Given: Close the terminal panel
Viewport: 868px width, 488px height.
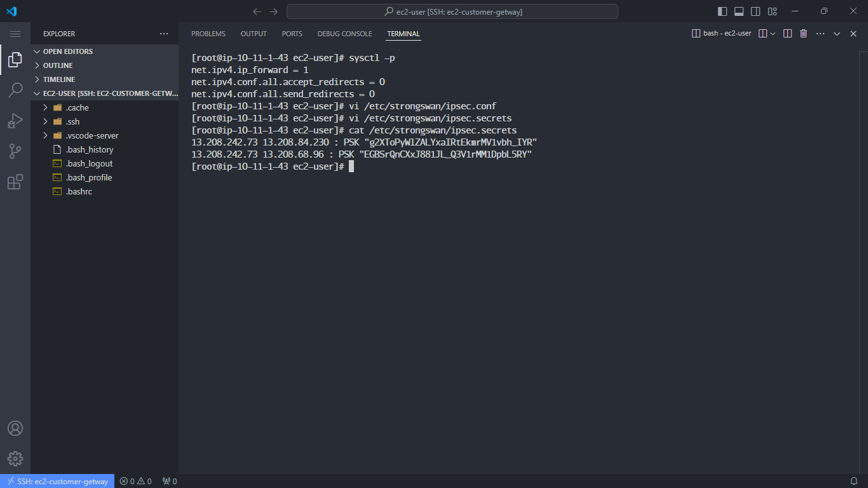Looking at the screenshot, I should tap(853, 34).
